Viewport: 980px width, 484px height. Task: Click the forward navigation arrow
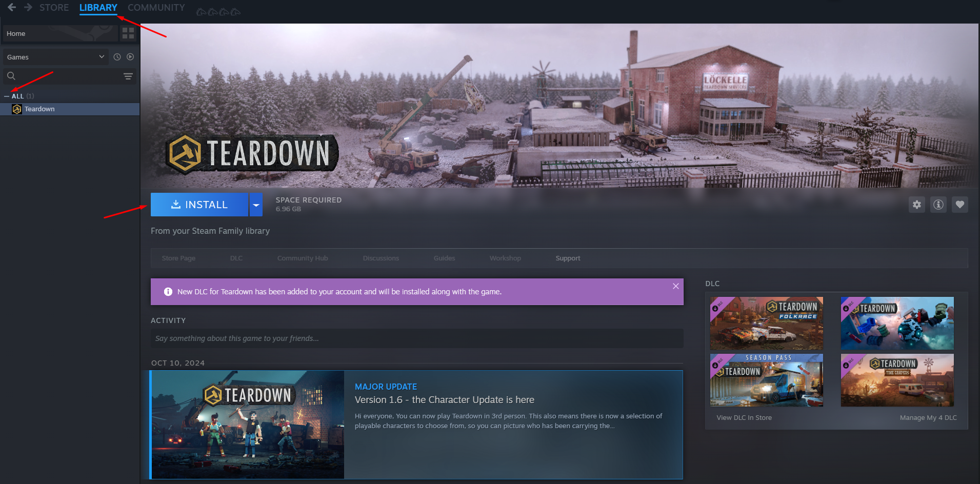click(28, 7)
